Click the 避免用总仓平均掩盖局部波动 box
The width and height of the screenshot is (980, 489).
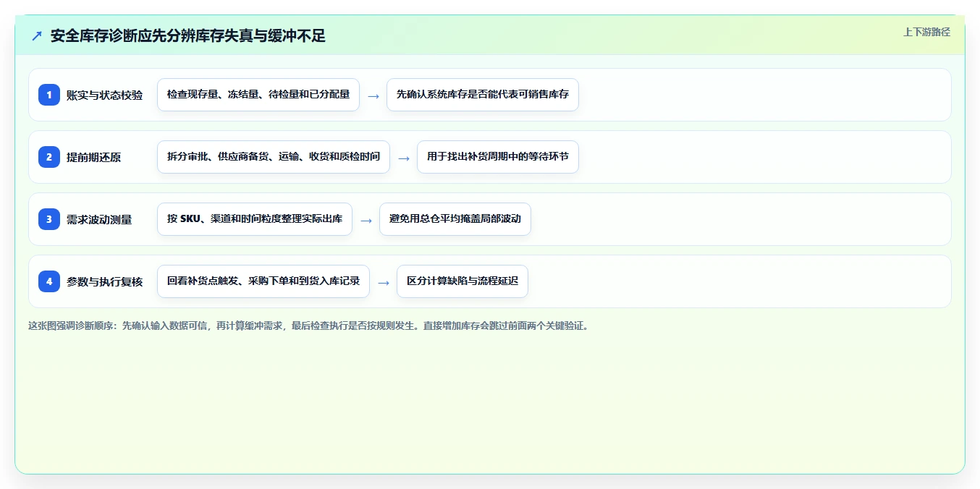click(x=455, y=219)
